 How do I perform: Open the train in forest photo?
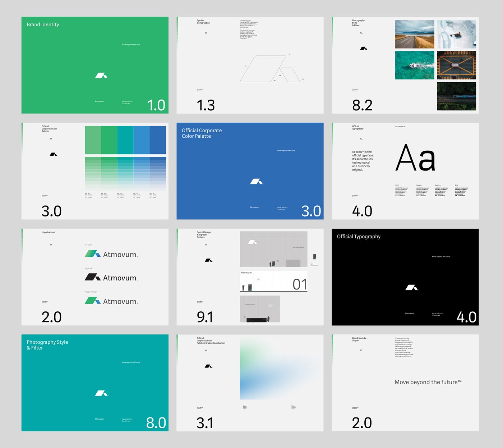[x=456, y=96]
